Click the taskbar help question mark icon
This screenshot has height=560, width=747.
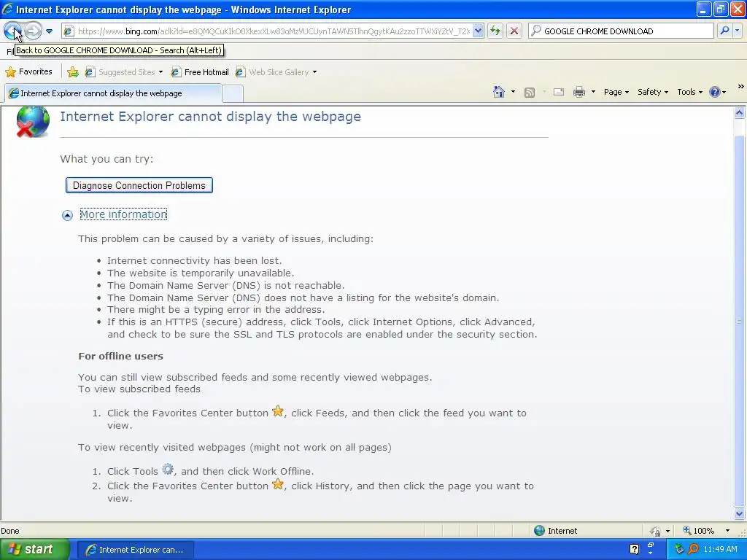634,549
